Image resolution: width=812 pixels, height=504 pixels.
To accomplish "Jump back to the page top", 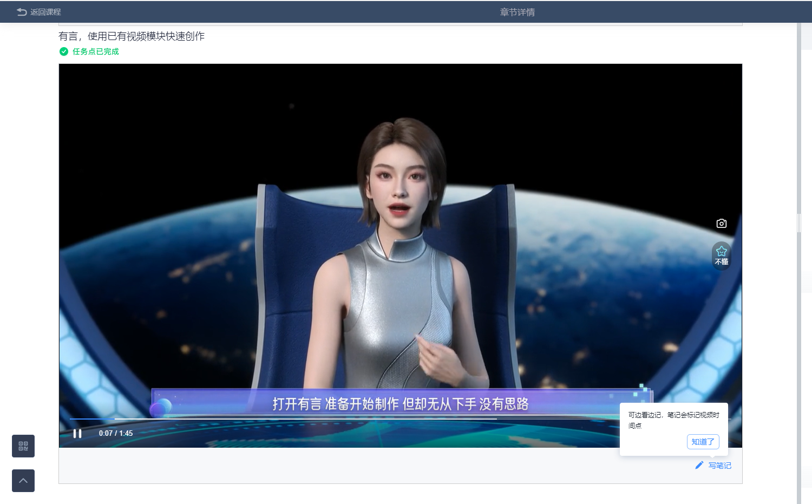I will 23,481.
